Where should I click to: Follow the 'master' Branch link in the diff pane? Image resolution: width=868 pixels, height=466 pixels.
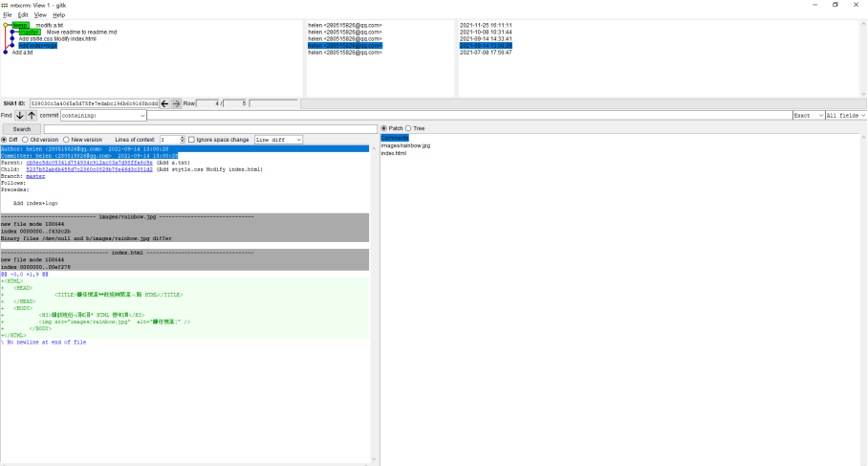click(35, 176)
